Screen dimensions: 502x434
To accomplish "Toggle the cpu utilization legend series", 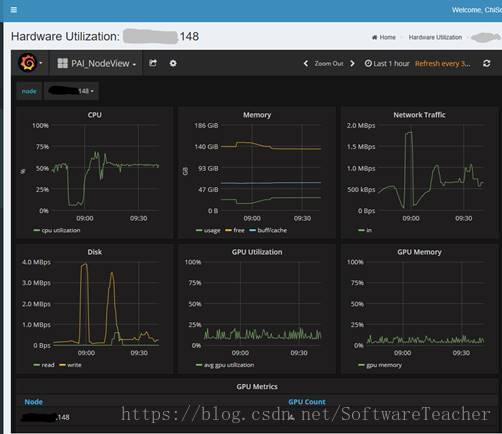I will tap(57, 230).
